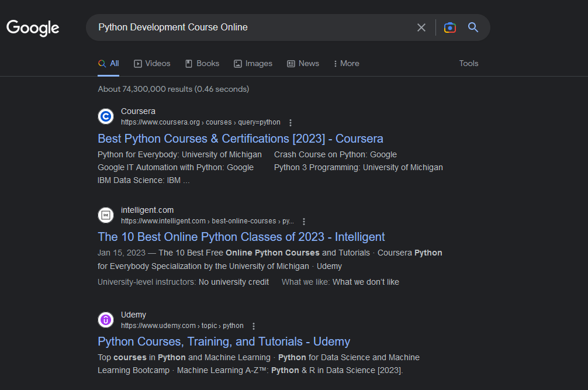Image resolution: width=588 pixels, height=390 pixels.
Task: Clear the search box with X icon
Action: pyautogui.click(x=421, y=27)
